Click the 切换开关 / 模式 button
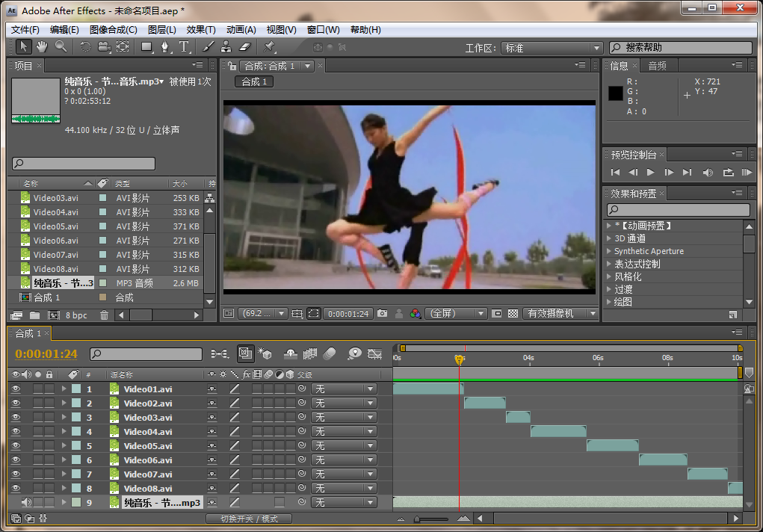Viewport: 763px width, 532px height. tap(249, 519)
